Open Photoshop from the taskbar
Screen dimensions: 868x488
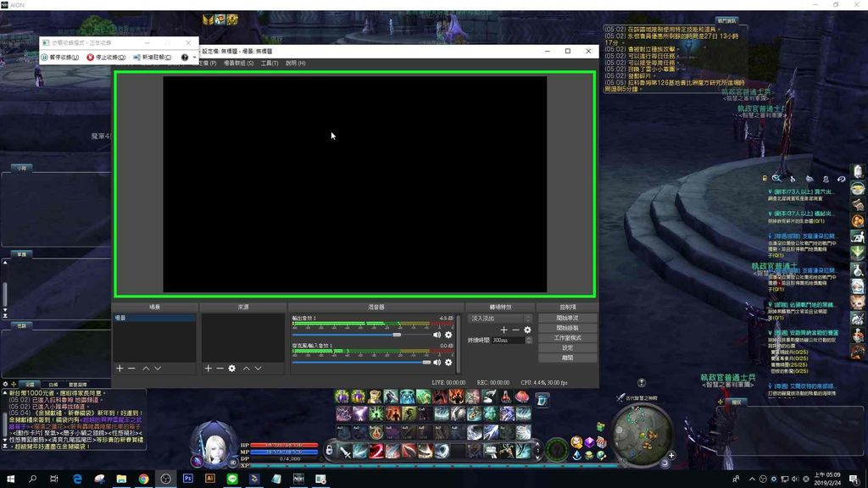pos(187,479)
